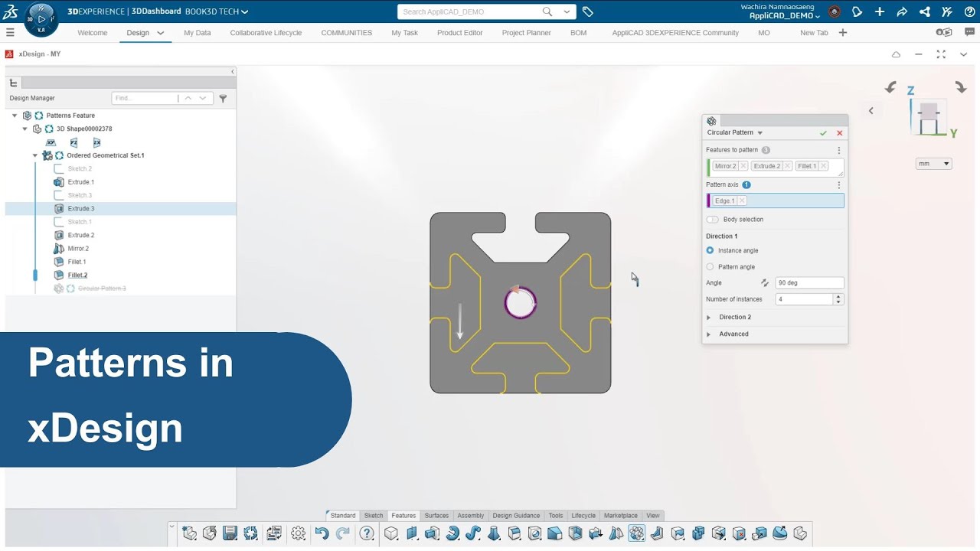The height and width of the screenshot is (551, 980).
Task: Open the Surfaces toolbar tab
Action: [x=436, y=516]
